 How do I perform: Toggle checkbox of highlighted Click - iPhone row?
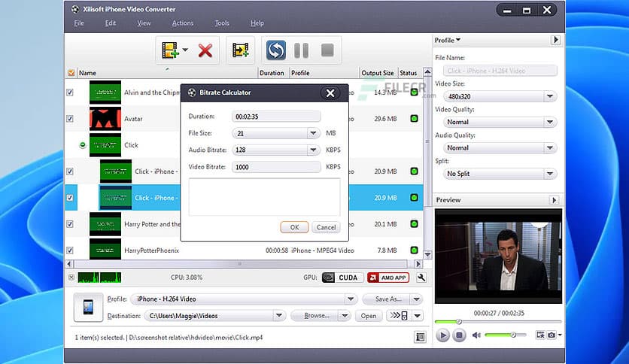[x=70, y=198]
